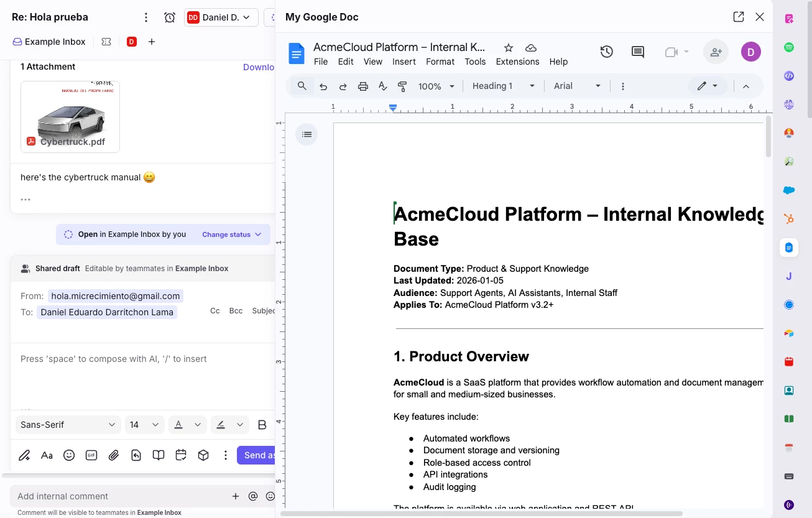812x518 pixels.
Task: Click the share add-person icon
Action: click(716, 52)
